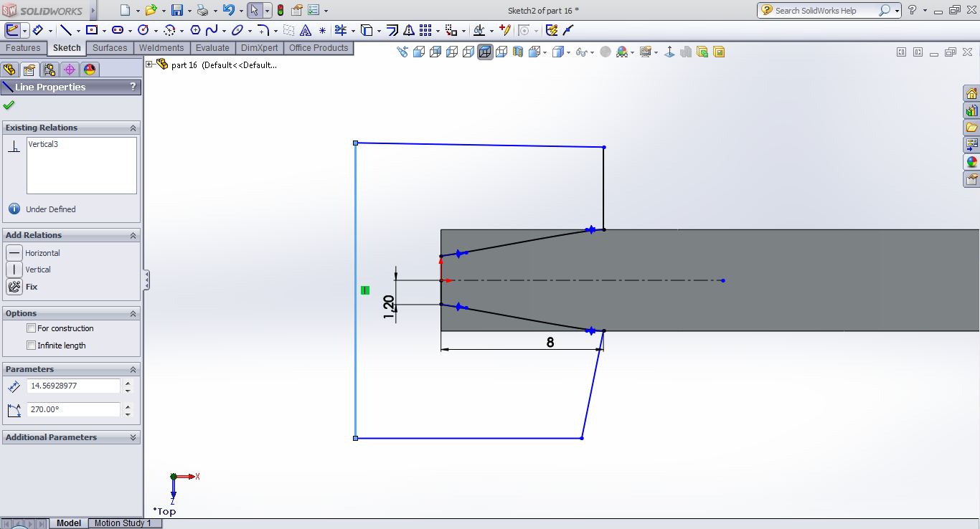
Task: Select the Line sketch tool
Action: [x=65, y=30]
